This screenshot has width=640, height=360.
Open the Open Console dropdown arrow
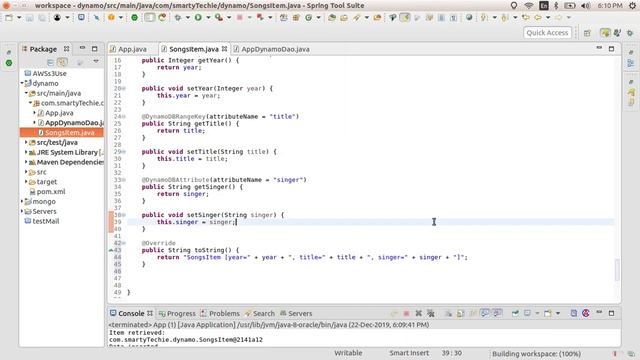click(558, 313)
